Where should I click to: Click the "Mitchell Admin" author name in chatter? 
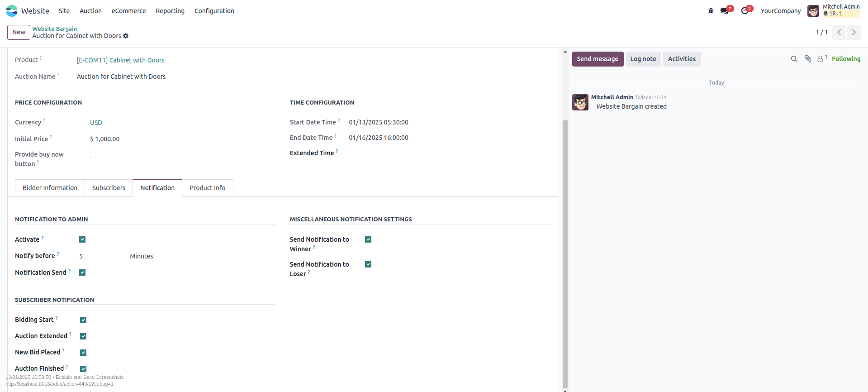coord(612,97)
